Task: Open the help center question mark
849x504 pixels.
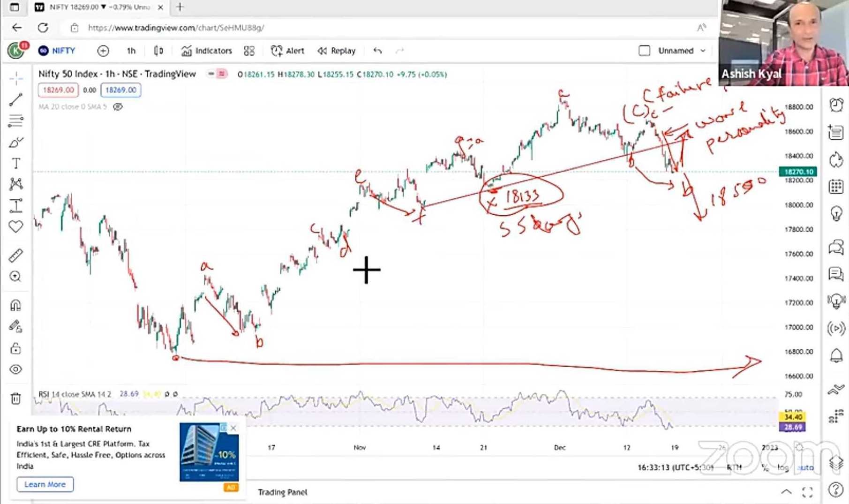Action: [836, 489]
